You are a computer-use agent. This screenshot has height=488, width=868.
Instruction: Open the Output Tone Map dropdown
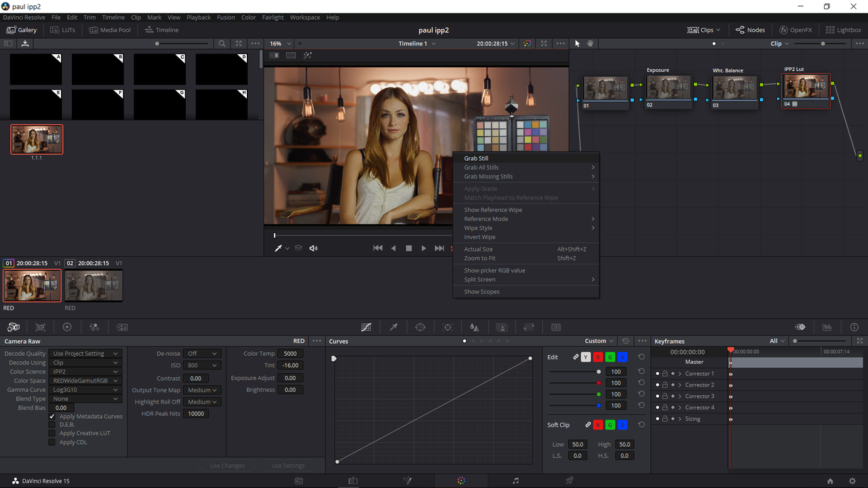point(203,390)
